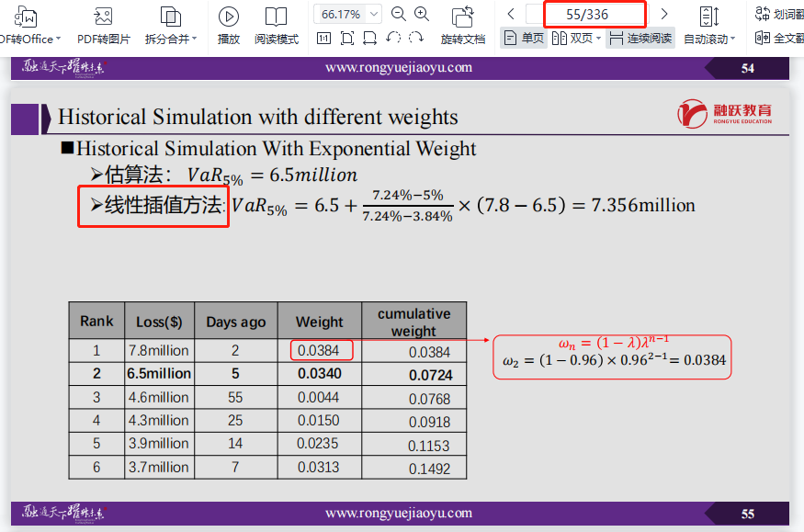
Task: Go to the previous page arrow
Action: tap(511, 14)
